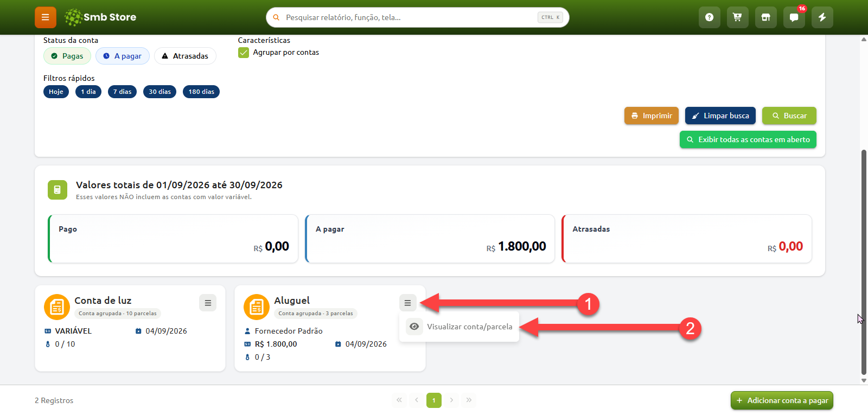Apply the 180 dias quick filter
Screen dimensions: 868x415
[201, 92]
